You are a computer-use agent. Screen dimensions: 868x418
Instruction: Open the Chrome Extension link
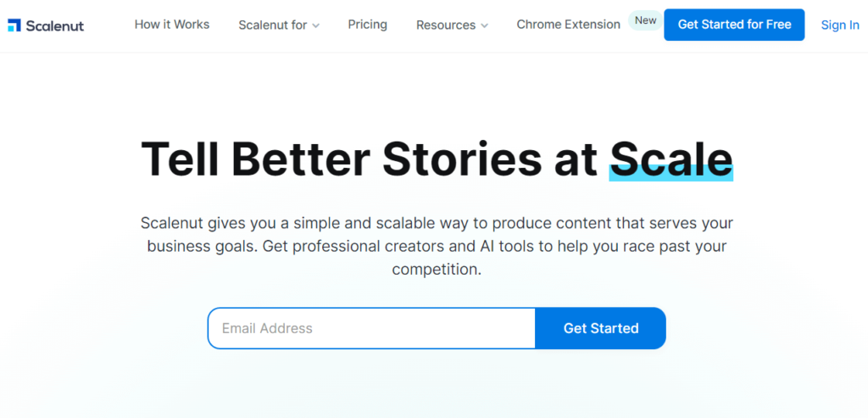(x=569, y=25)
